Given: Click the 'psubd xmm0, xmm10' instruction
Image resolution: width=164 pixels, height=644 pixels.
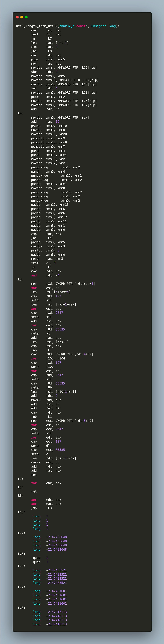Looking at the screenshot, I should pyautogui.click(x=49, y=126).
